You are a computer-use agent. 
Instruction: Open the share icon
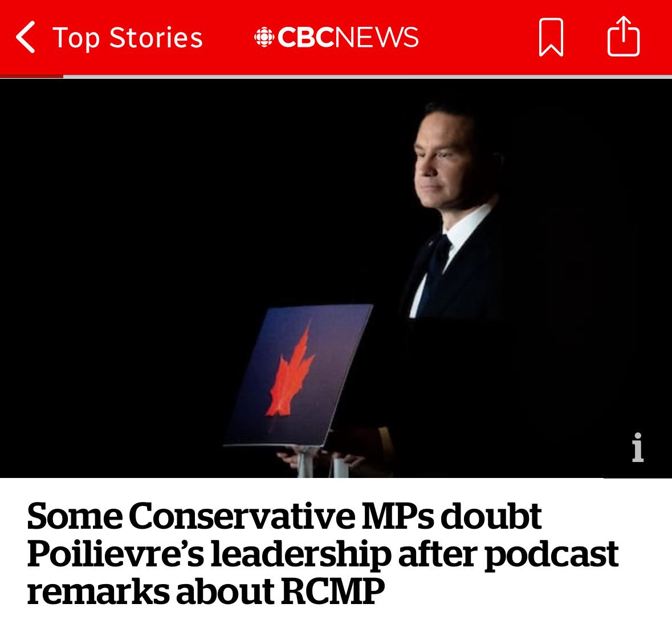pos(624,37)
